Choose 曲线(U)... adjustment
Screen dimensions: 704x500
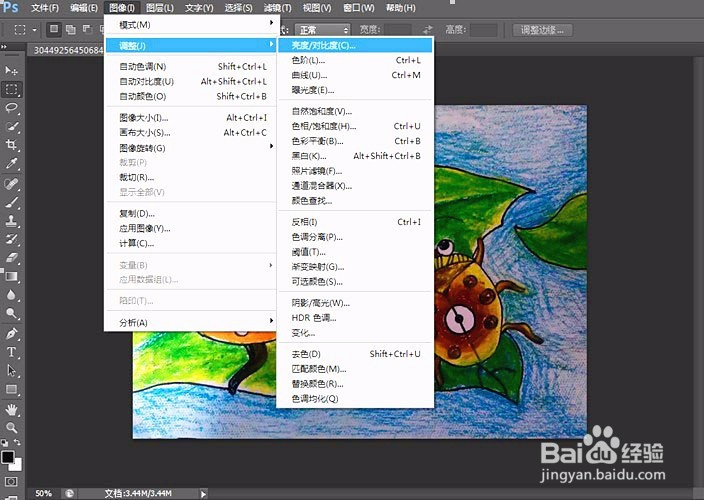tap(356, 75)
